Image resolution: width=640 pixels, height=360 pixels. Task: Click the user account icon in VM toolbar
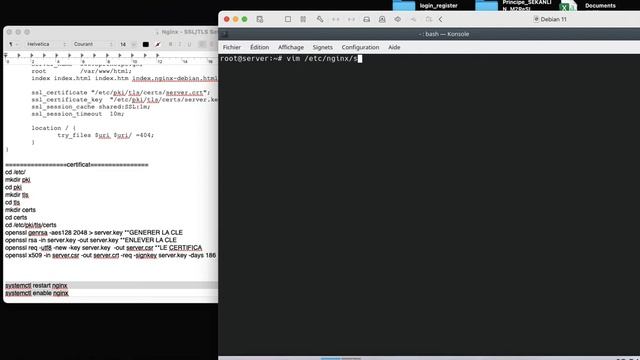382,19
